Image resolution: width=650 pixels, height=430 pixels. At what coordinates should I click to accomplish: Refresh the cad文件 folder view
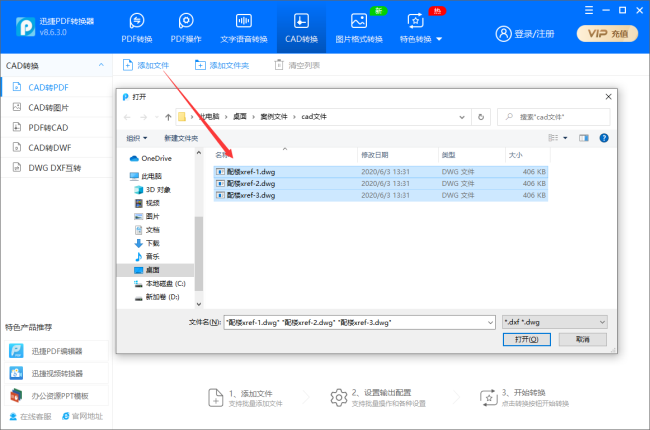pos(481,117)
